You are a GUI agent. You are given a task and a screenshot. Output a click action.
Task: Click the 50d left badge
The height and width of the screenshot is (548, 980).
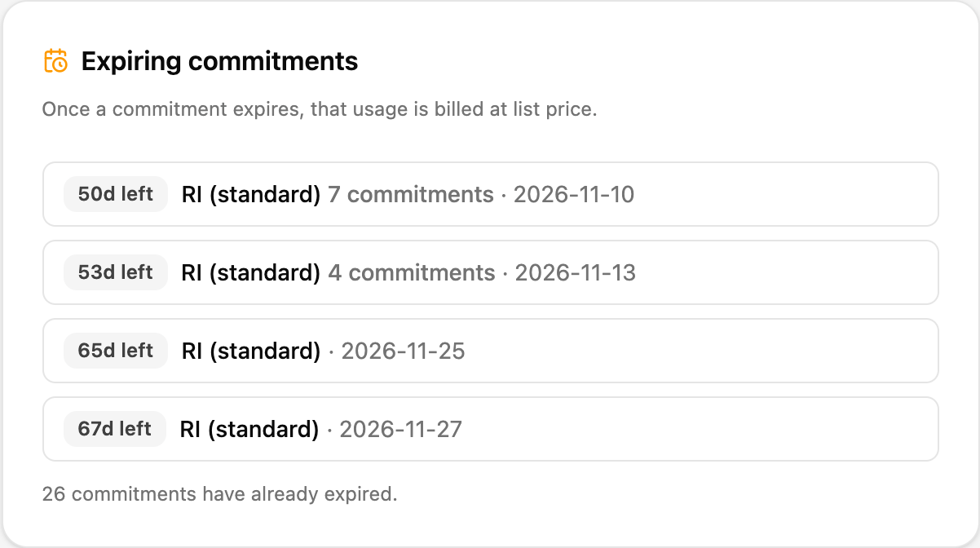[x=116, y=194]
